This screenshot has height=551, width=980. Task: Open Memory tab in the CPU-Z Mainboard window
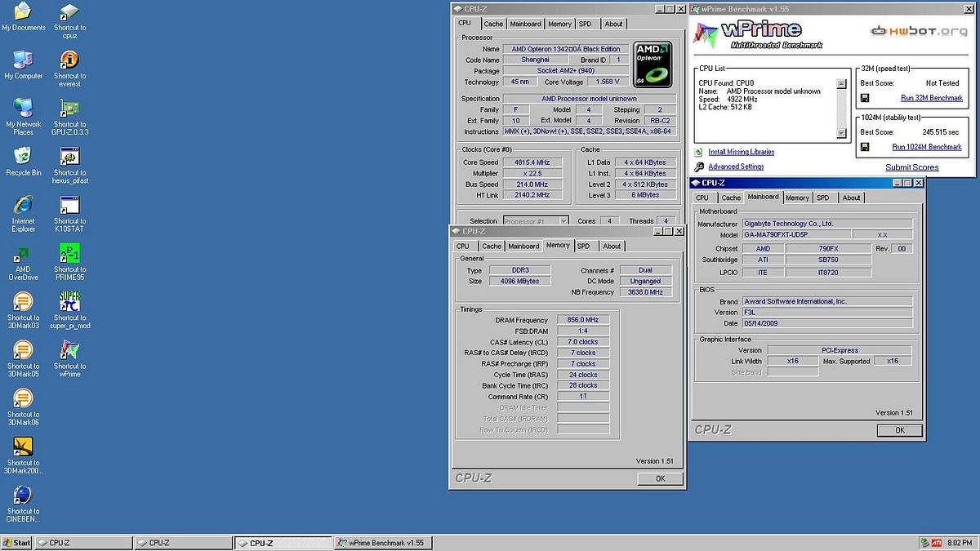tap(797, 198)
